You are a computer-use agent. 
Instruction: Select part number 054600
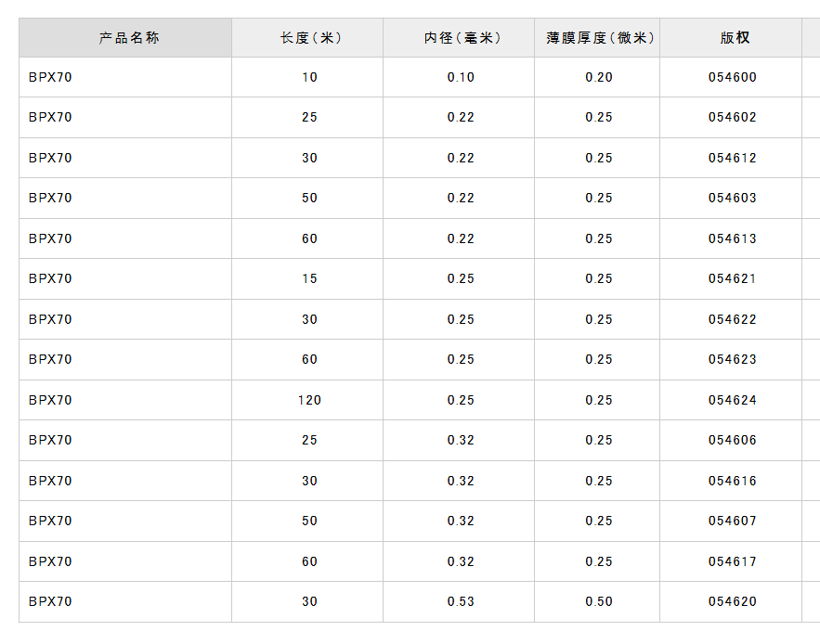[733, 77]
